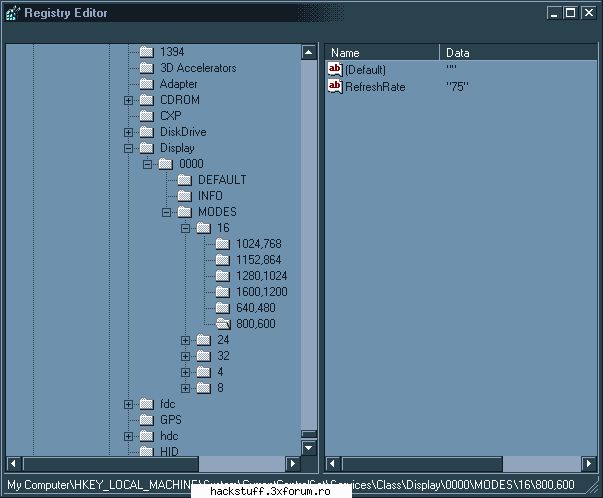
Task: Click the 1024,768 folder icon
Action: [x=222, y=244]
